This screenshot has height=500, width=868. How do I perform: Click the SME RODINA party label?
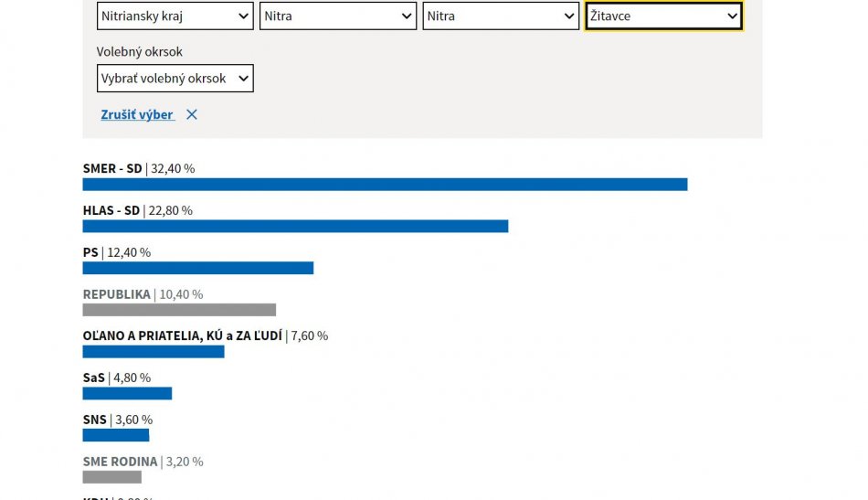pos(121,462)
